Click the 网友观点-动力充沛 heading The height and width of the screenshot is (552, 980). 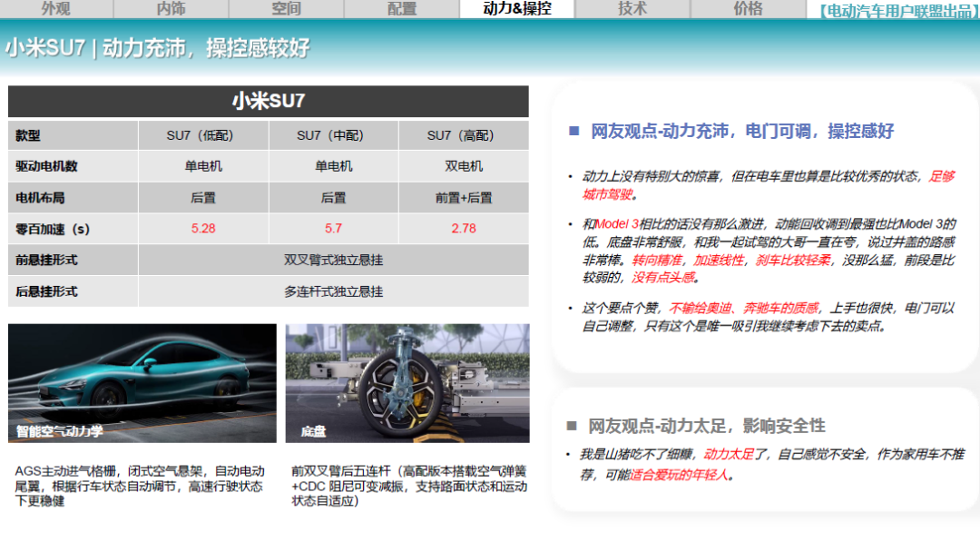742,132
